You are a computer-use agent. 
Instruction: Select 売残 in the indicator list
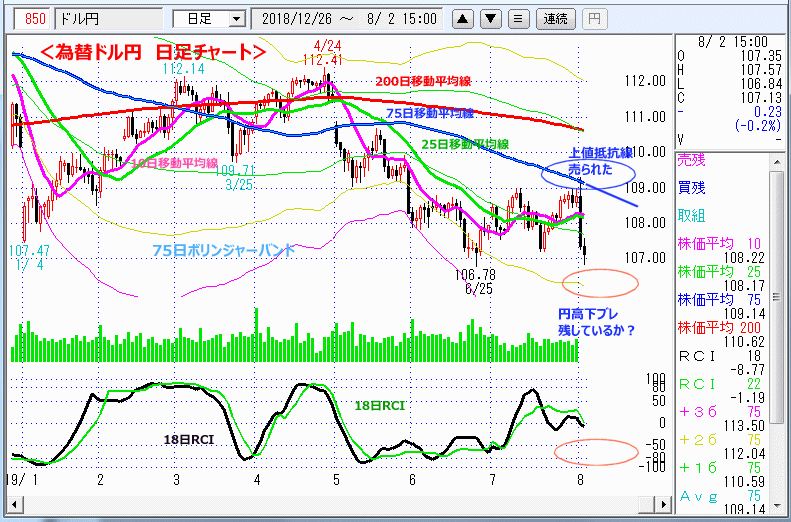tap(692, 160)
